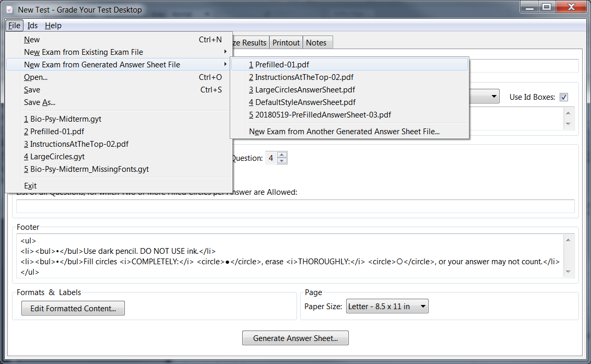Decrease the per Question spinner value
The width and height of the screenshot is (591, 364).
coord(282,161)
